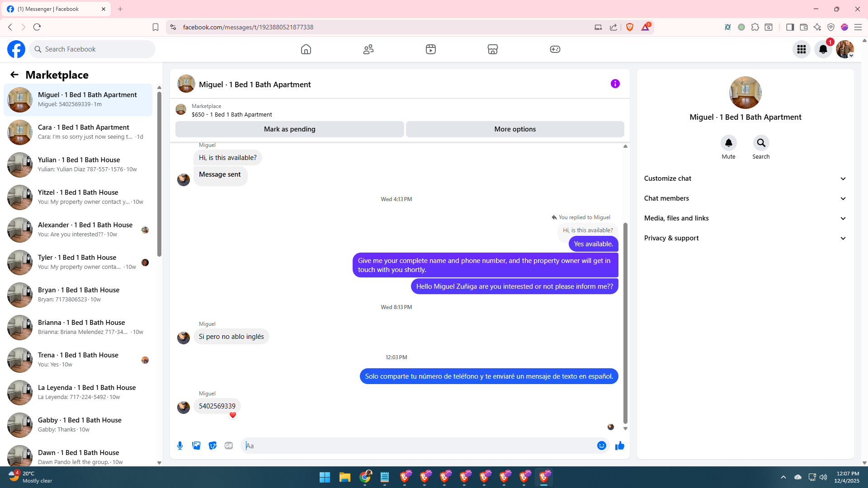Attach a photo with image icon

[x=196, y=446]
